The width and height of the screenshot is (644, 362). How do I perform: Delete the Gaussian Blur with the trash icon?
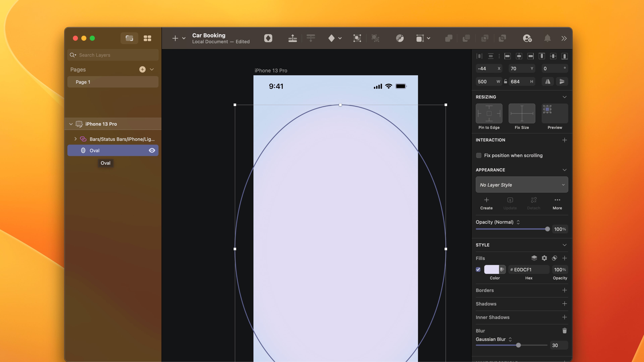point(564,330)
